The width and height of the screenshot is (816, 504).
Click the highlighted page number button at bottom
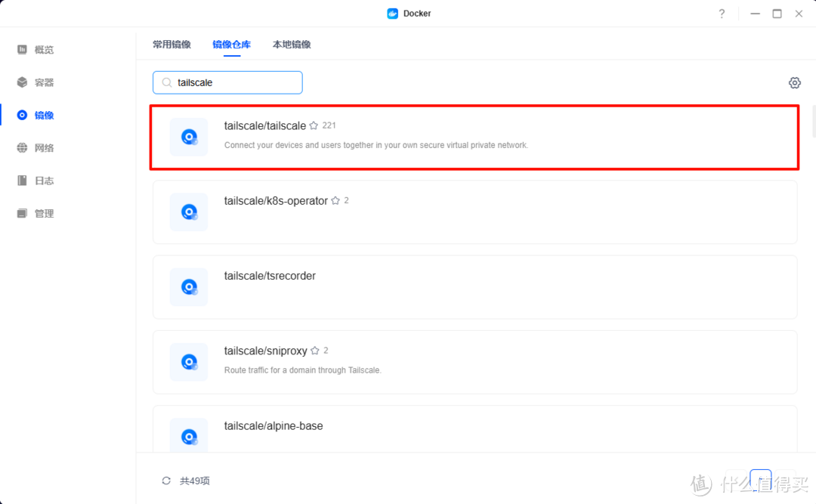coord(760,481)
